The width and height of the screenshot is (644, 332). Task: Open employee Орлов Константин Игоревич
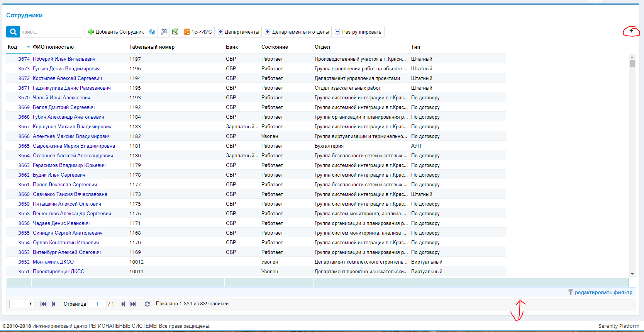click(66, 242)
